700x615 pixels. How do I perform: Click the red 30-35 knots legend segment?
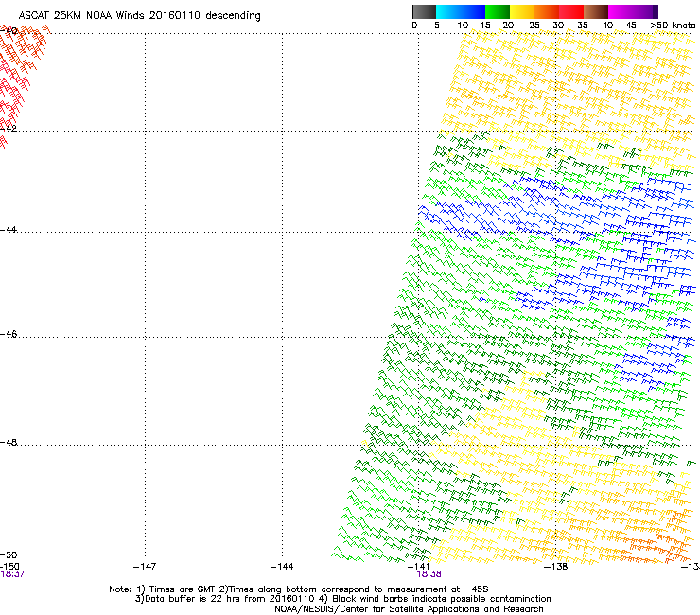[571, 11]
